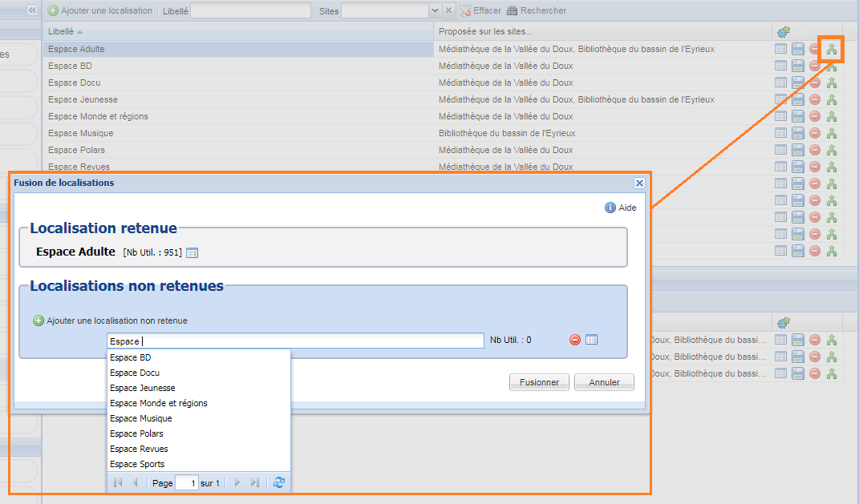Viewport: 859px width, 504px height.
Task: Click Ajouter une localisation non retenue
Action: coord(111,321)
